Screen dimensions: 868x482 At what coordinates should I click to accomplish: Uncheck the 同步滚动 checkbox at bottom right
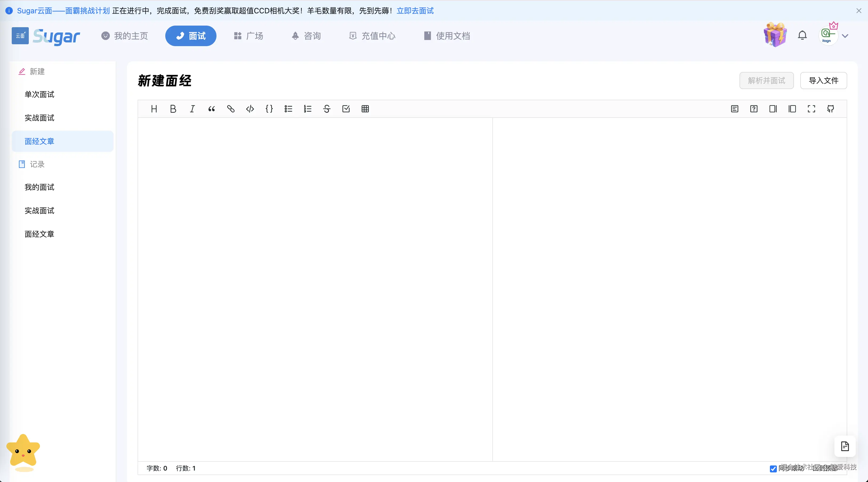coord(774,468)
